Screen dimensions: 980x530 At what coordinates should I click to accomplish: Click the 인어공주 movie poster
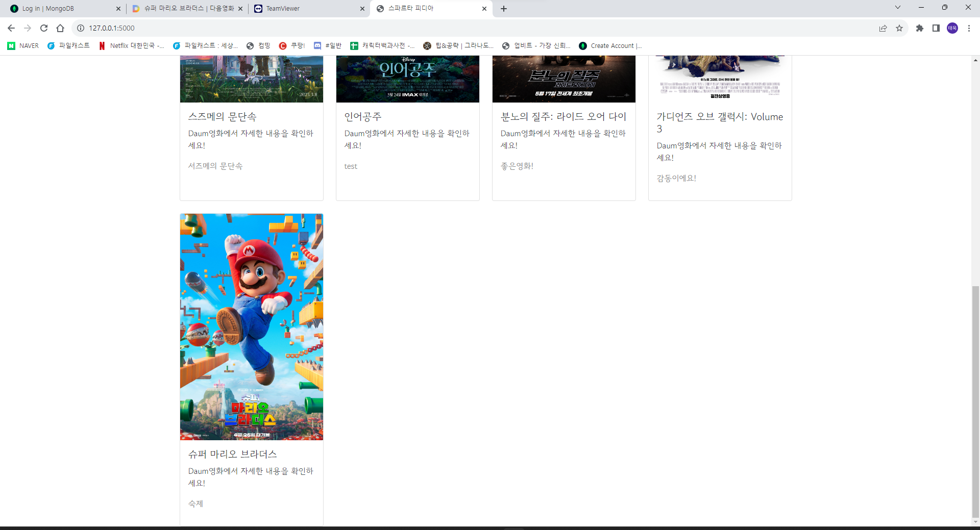pyautogui.click(x=408, y=79)
